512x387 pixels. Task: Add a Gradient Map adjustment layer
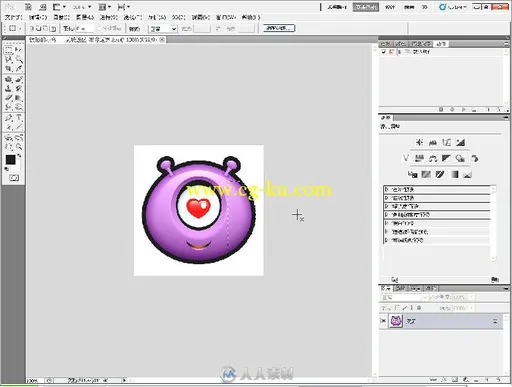pyautogui.click(x=455, y=174)
